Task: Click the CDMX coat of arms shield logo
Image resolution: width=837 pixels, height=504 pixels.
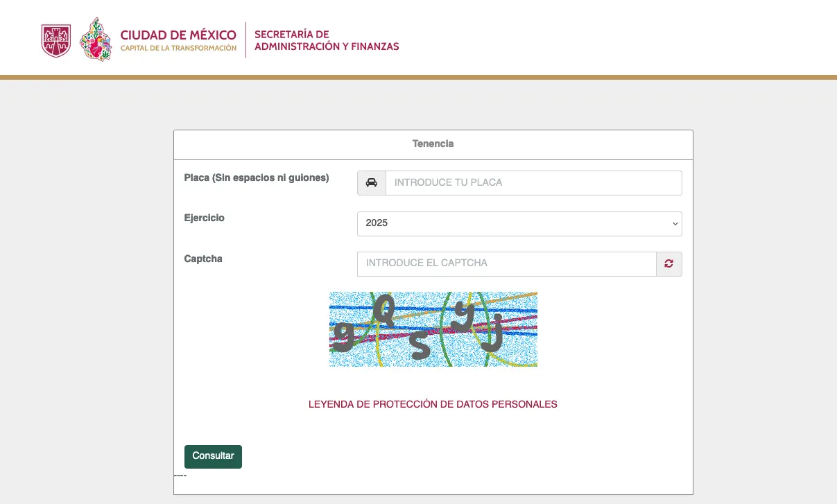Action: coord(55,38)
